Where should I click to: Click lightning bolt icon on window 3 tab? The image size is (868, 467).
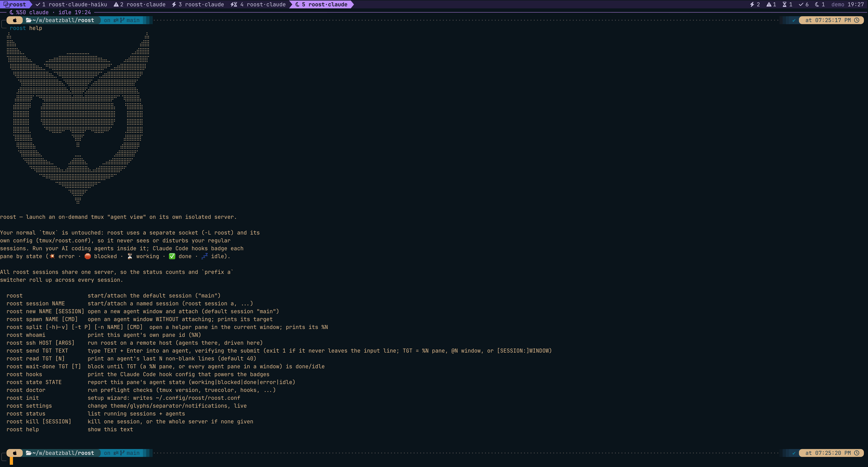[174, 4]
